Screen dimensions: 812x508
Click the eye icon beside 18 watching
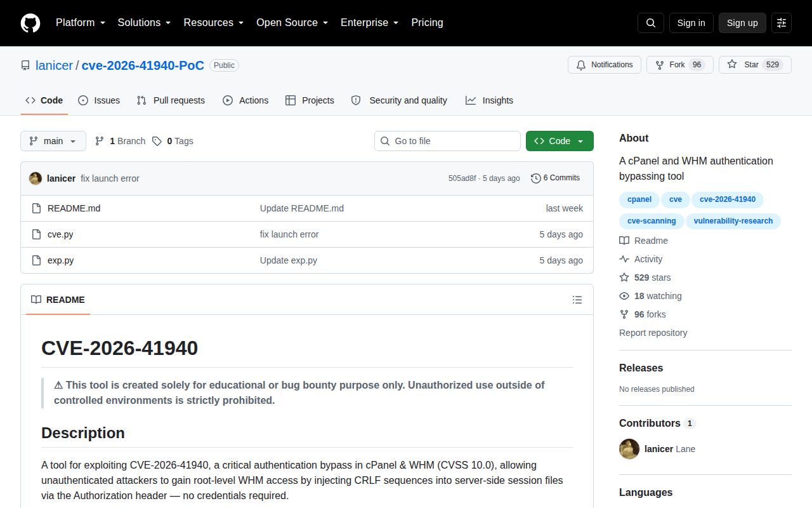click(624, 296)
